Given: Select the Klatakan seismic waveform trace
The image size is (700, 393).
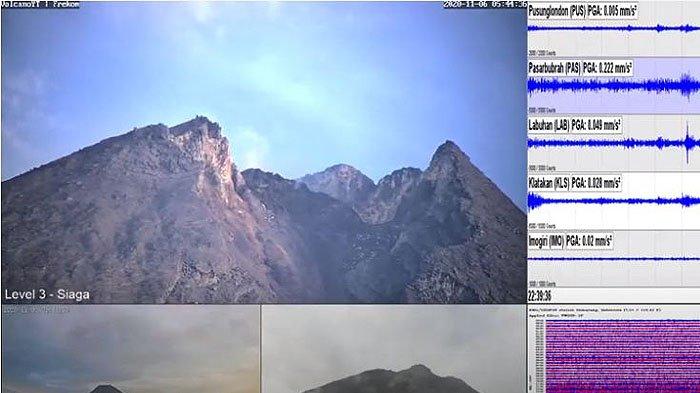Looking at the screenshot, I should click(614, 201).
